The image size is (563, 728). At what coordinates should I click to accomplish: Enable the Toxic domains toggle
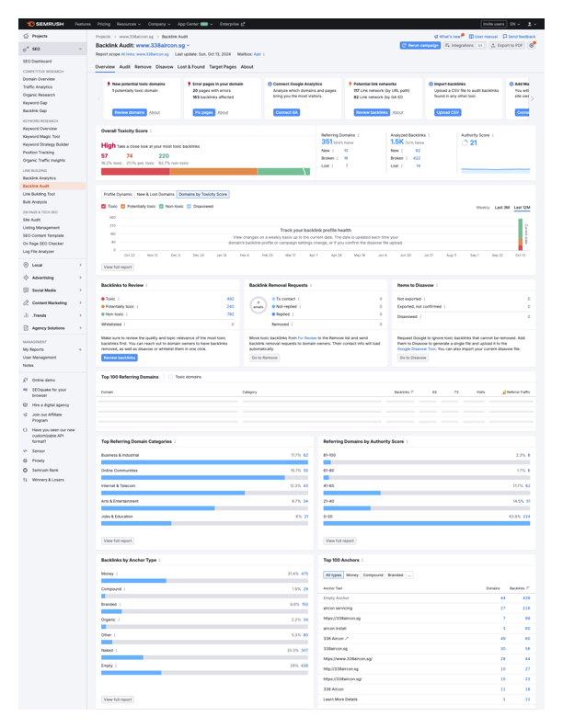click(x=169, y=377)
